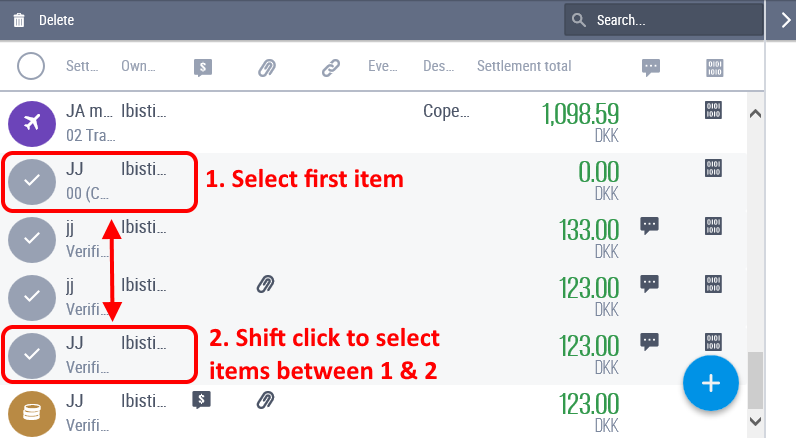Click the dollar sign column header icon

click(203, 67)
